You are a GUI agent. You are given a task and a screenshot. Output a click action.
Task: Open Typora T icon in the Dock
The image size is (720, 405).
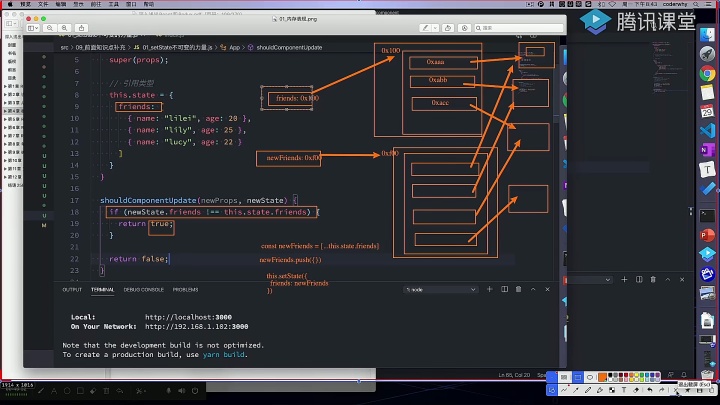[x=707, y=169]
